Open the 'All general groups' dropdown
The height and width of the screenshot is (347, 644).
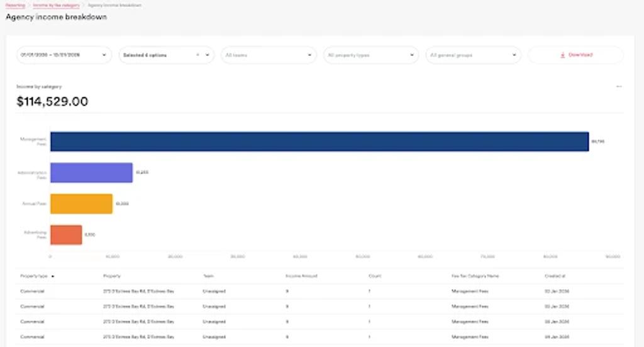473,55
